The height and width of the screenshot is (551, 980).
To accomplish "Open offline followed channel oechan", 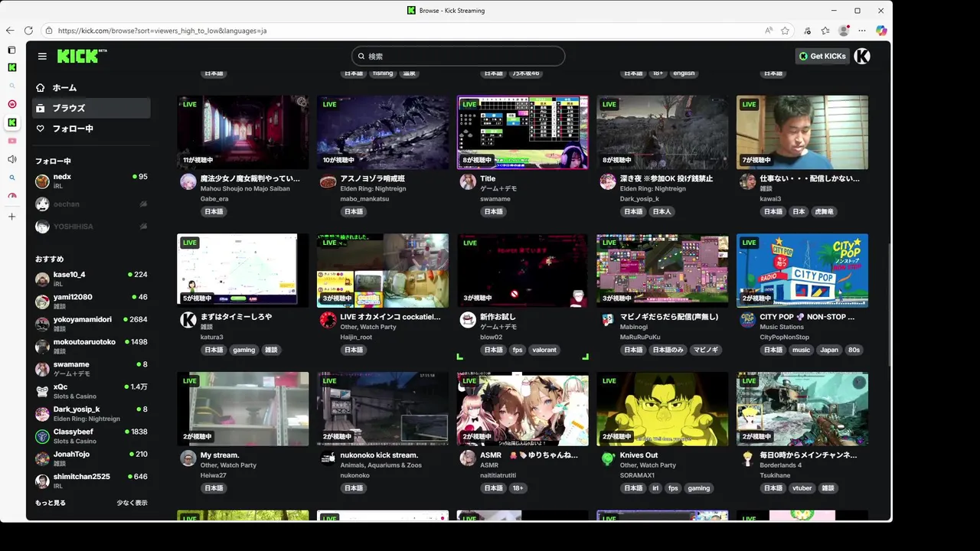I will [x=91, y=204].
